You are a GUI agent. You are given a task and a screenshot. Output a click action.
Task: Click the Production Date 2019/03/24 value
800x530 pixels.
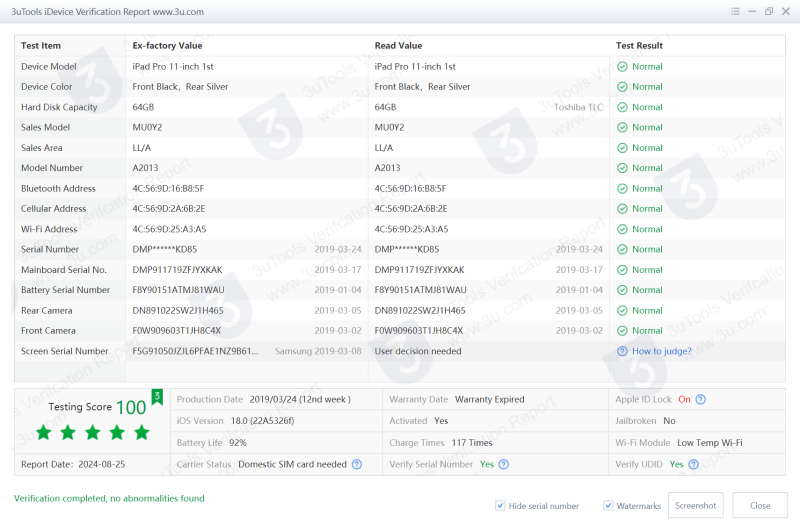[300, 399]
